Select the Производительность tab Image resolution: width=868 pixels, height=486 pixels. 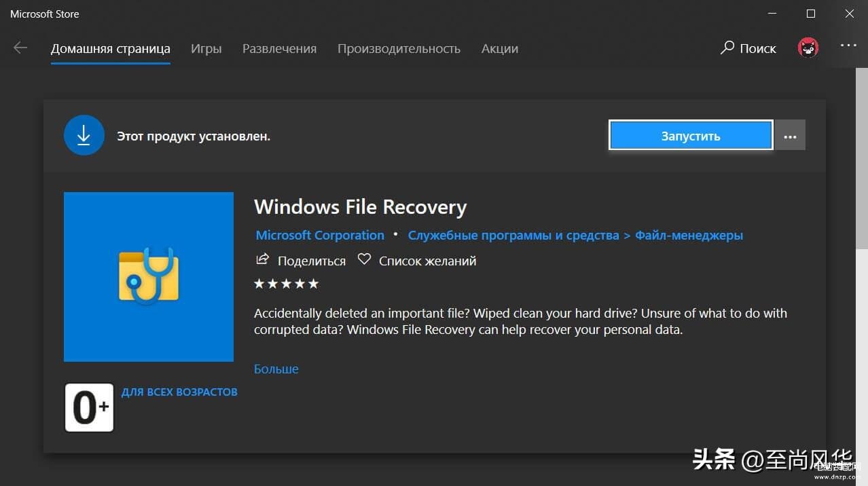click(399, 49)
